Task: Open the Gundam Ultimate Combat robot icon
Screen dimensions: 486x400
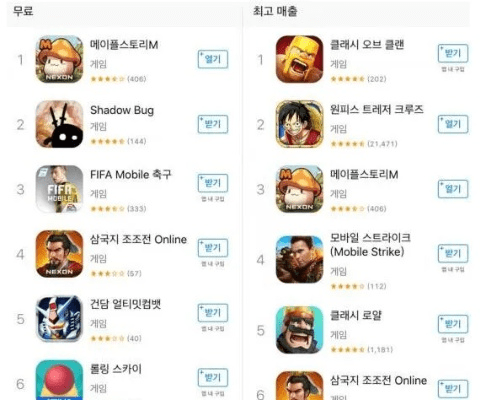Action: (59, 319)
